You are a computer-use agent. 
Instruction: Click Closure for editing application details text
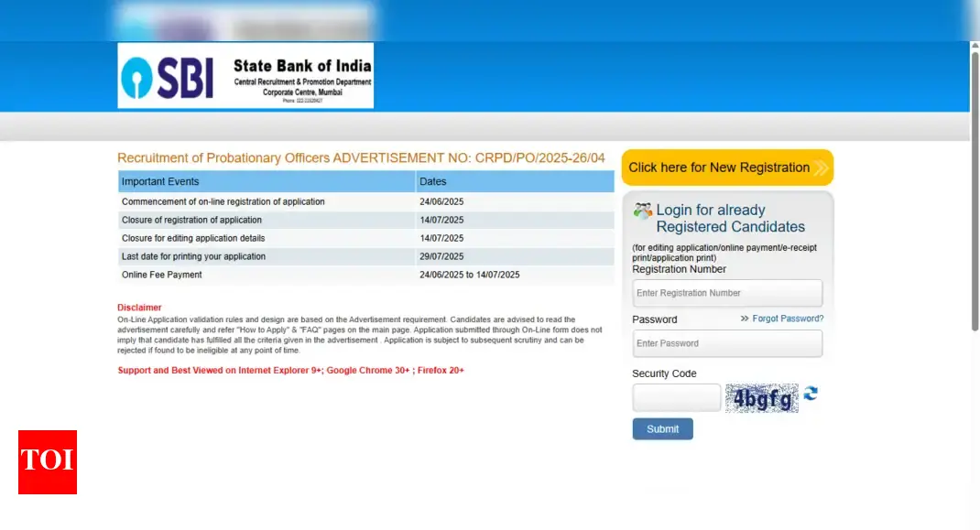(193, 238)
